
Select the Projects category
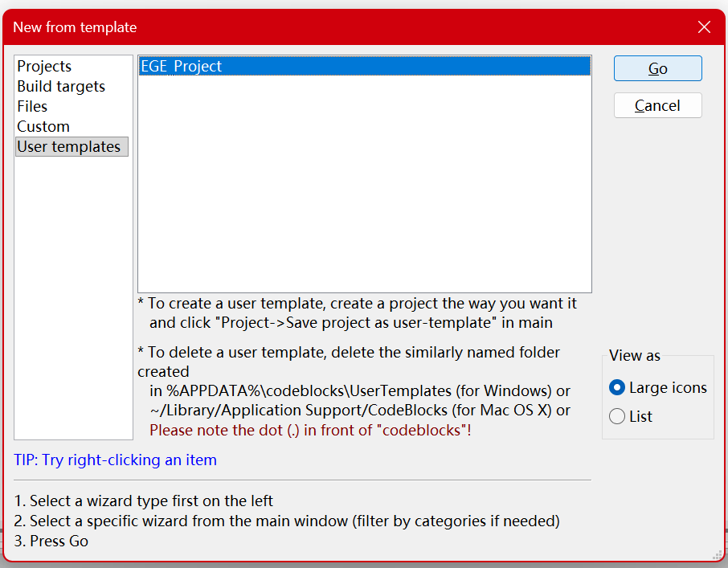pyautogui.click(x=44, y=67)
